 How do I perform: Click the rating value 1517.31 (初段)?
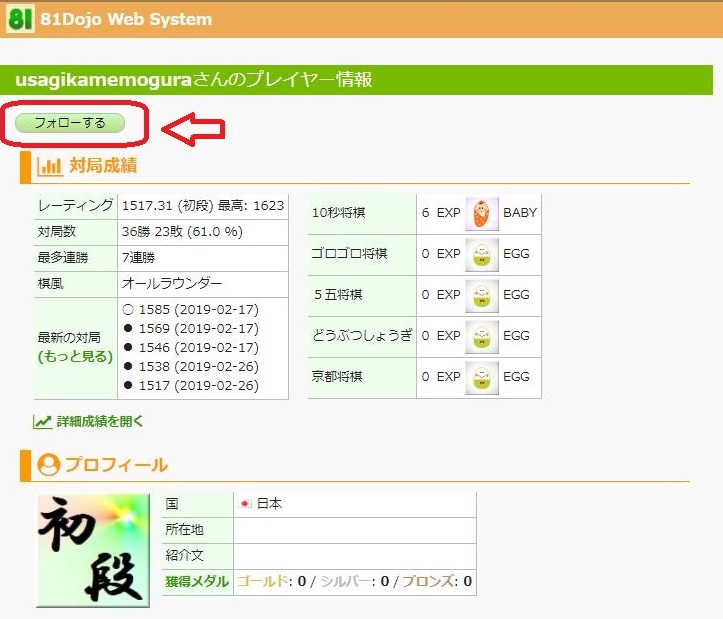[x=167, y=206]
